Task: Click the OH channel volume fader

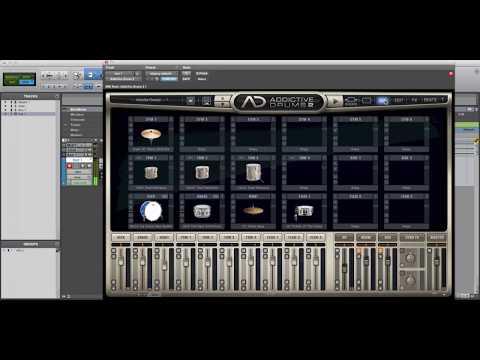Action: pos(345,267)
